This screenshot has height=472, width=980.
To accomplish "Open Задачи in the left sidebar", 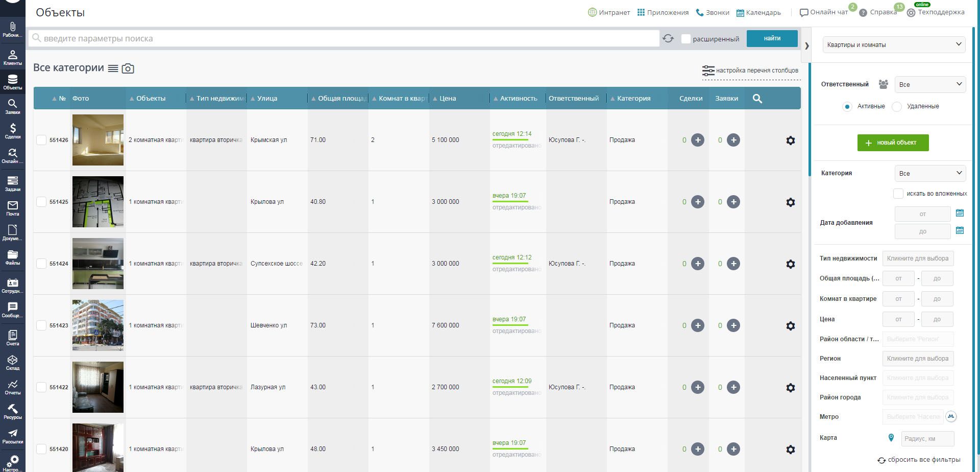I will click(13, 183).
